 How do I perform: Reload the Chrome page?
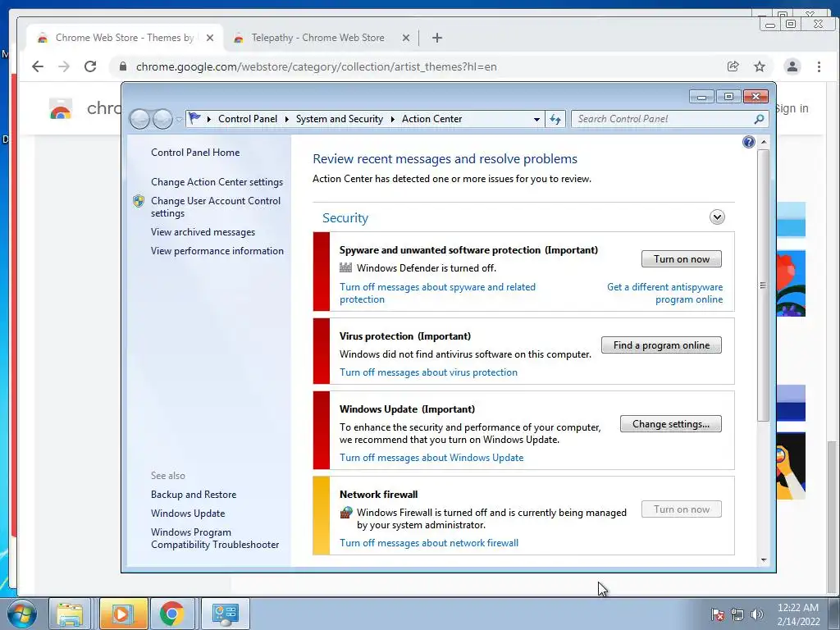coord(90,66)
